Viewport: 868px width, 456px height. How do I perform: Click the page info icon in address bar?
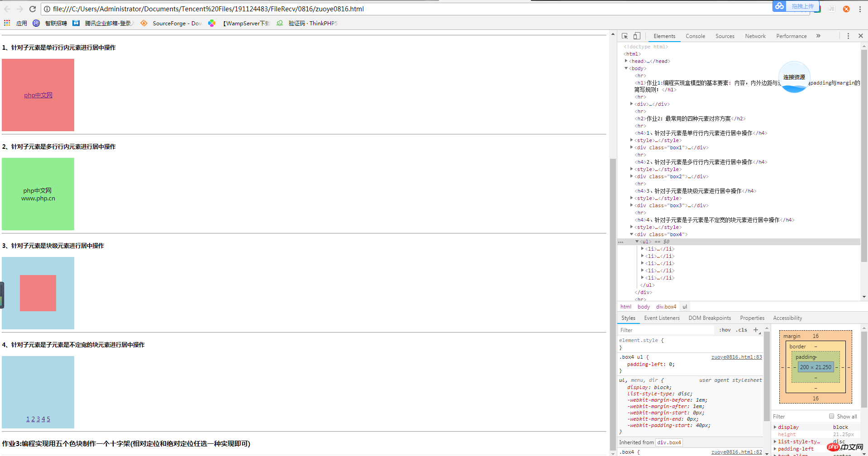(x=47, y=9)
